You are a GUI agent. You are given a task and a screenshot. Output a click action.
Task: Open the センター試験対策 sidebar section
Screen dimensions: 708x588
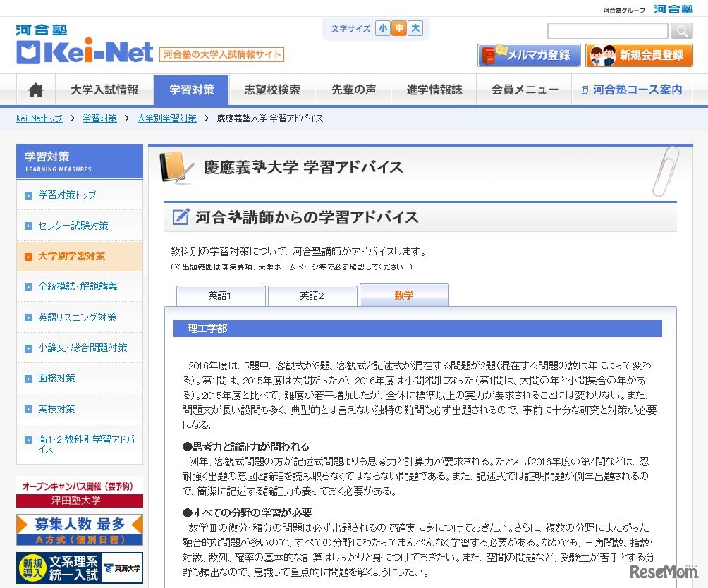pos(71,226)
